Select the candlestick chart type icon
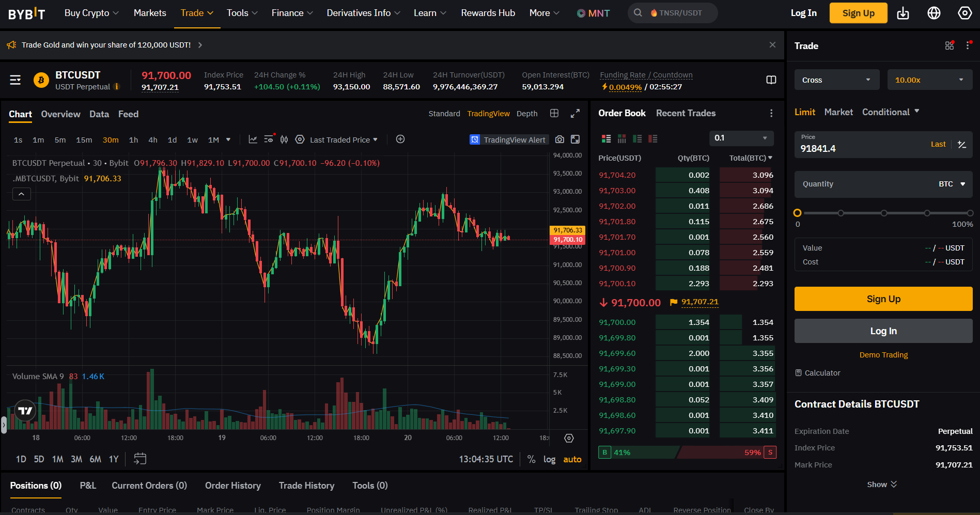The height and width of the screenshot is (515, 980). click(284, 139)
